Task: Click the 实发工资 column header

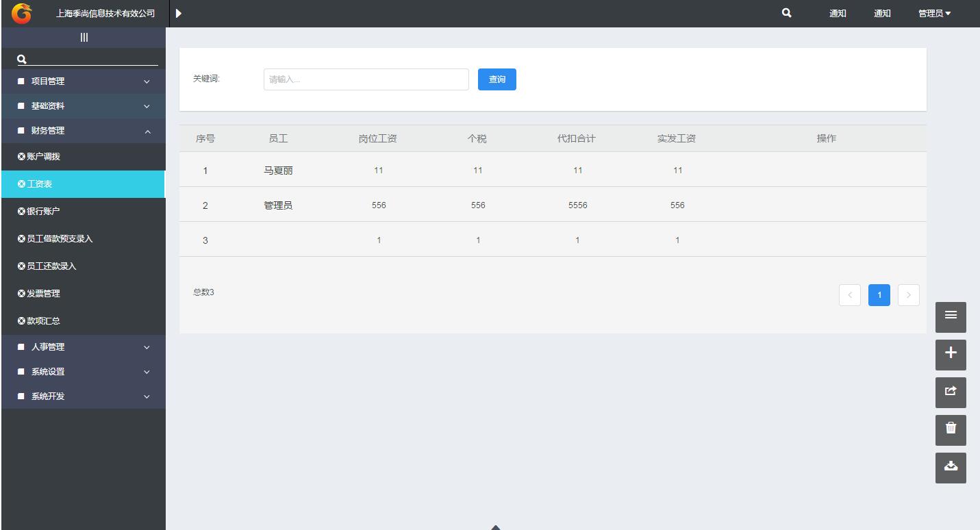Action: pos(677,138)
